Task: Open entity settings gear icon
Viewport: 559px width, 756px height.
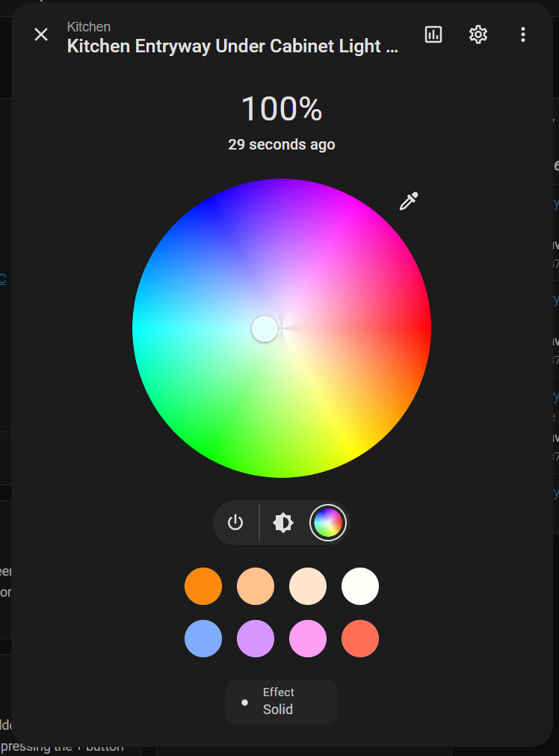Action: [478, 34]
